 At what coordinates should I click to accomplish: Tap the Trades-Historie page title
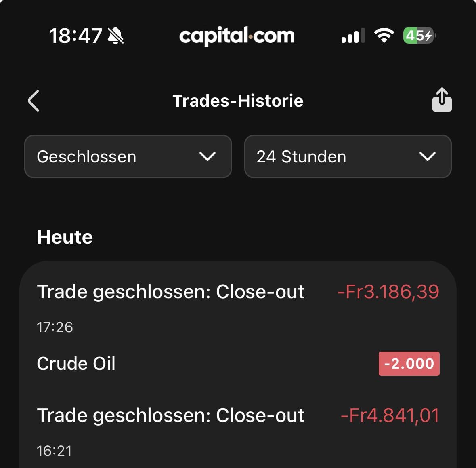click(238, 101)
